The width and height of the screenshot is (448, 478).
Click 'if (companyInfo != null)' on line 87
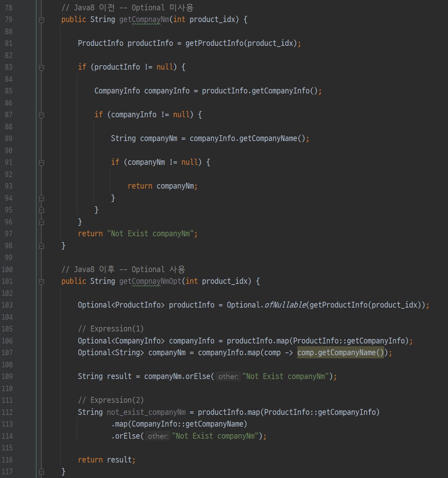(144, 114)
